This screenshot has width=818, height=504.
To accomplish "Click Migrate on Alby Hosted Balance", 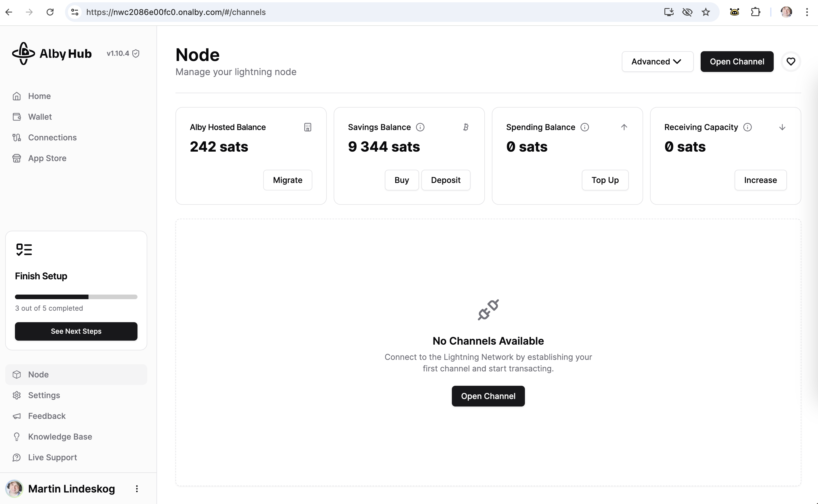I will [x=288, y=180].
